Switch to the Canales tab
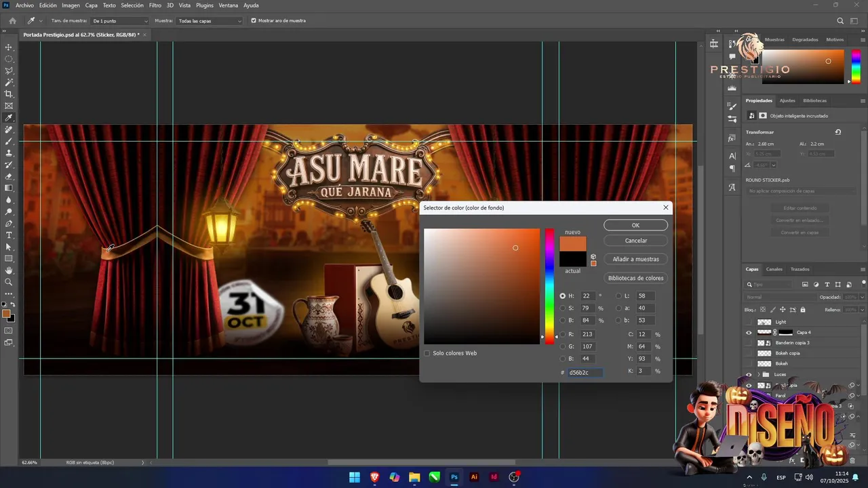 (x=774, y=269)
